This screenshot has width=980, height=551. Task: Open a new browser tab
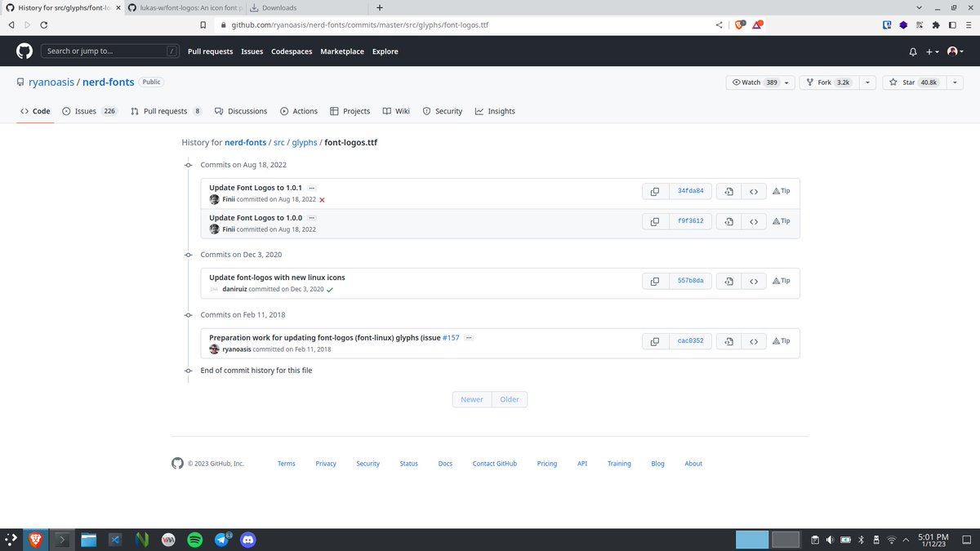click(x=380, y=7)
